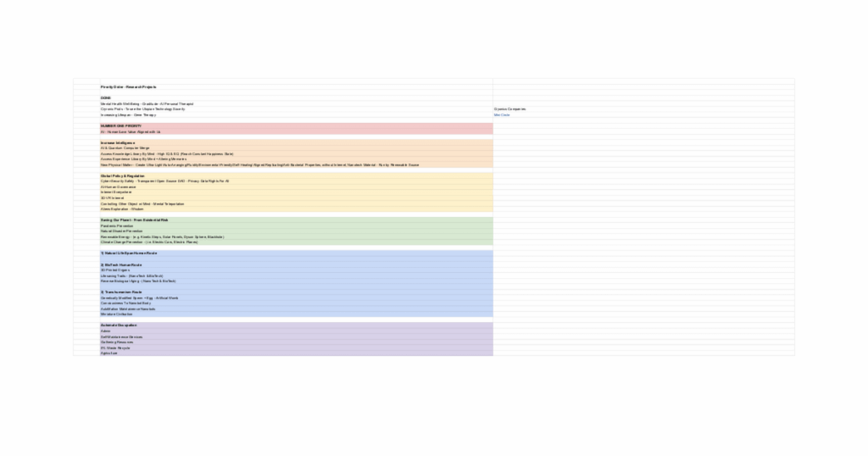Select the '3D VR Internet' cell
The height and width of the screenshot is (456, 868).
296,198
